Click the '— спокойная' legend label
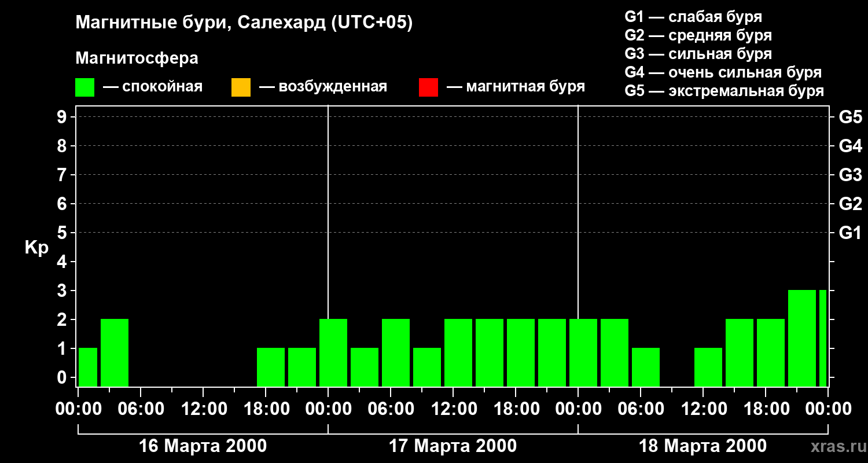This screenshot has width=868, height=463. coord(153,87)
